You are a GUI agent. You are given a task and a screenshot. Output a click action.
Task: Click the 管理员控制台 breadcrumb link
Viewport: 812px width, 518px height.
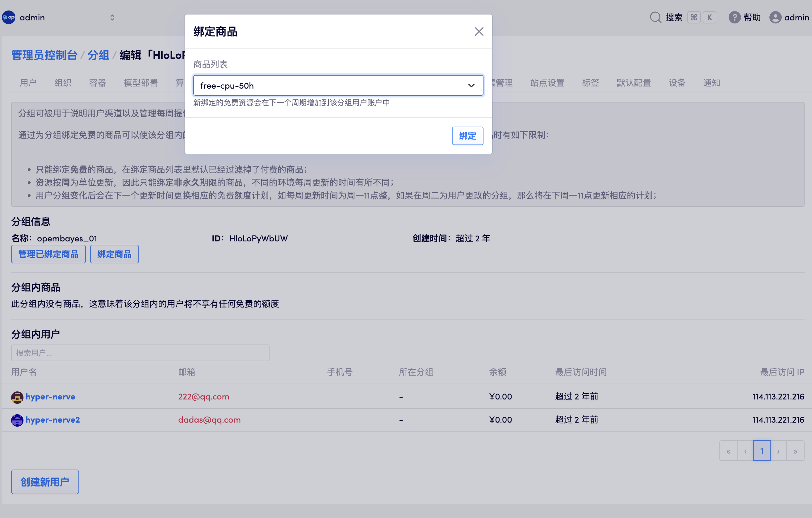[44, 55]
